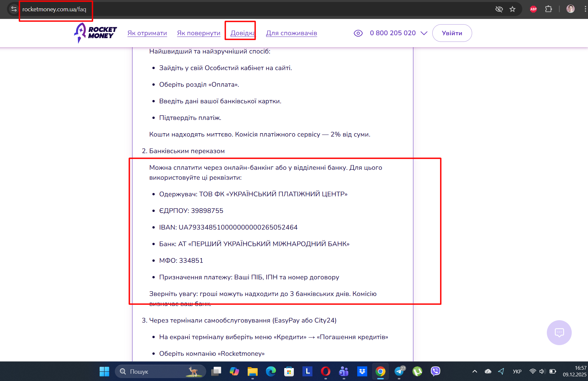Image resolution: width=588 pixels, height=381 pixels.
Task: Open Opera browser from the taskbar
Action: (326, 371)
